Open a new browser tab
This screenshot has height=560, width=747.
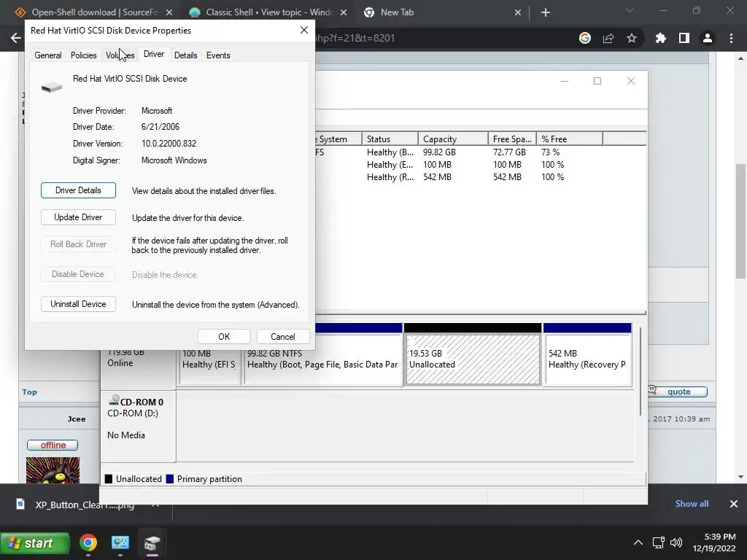click(x=546, y=12)
